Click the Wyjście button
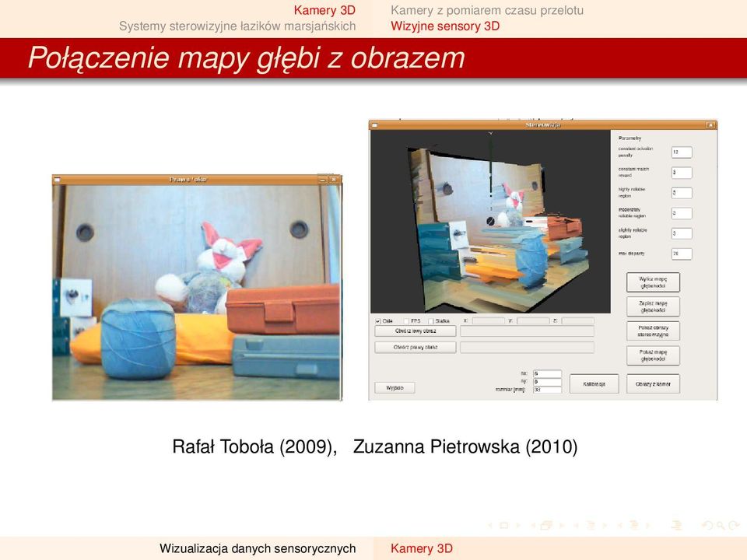 395,388
